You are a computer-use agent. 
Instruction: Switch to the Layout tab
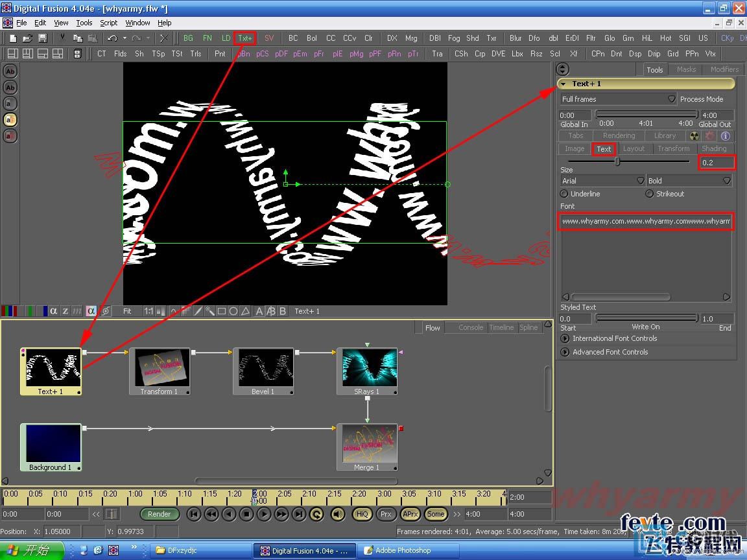[634, 148]
